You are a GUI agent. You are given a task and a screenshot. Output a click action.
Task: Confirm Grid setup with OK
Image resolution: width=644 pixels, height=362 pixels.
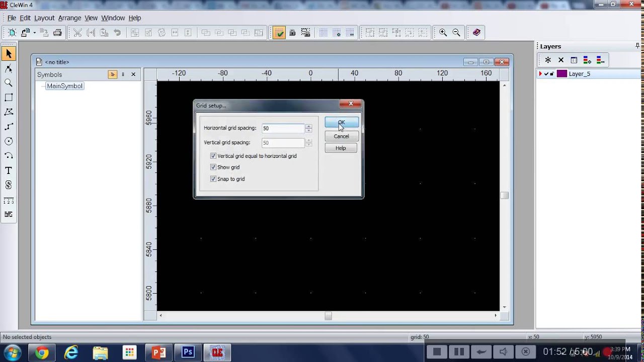[x=342, y=122]
